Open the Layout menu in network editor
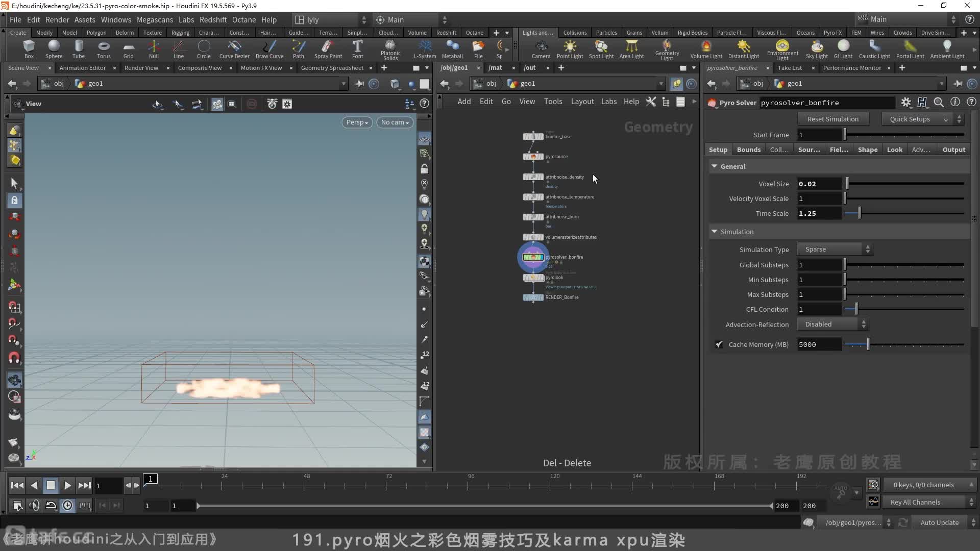This screenshot has height=551, width=980. [582, 102]
